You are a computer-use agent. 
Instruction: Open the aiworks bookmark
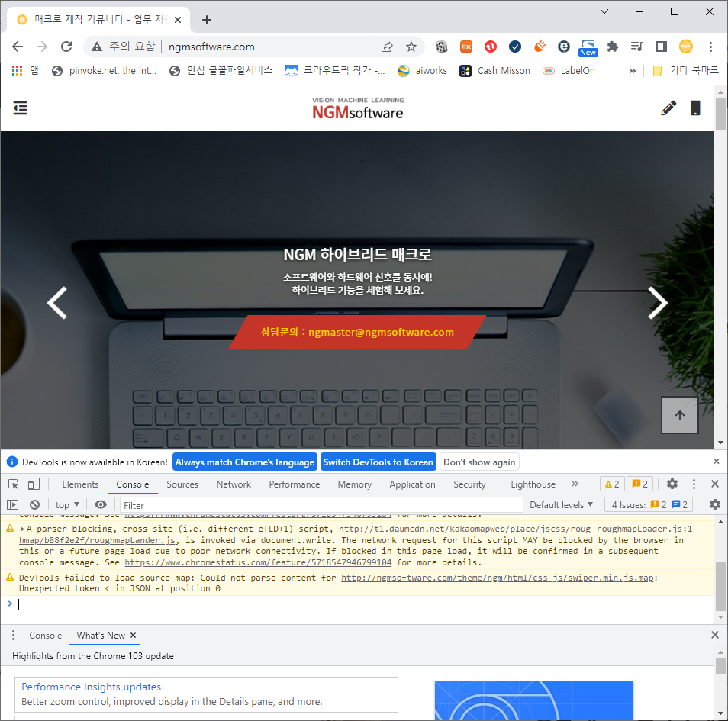click(422, 70)
